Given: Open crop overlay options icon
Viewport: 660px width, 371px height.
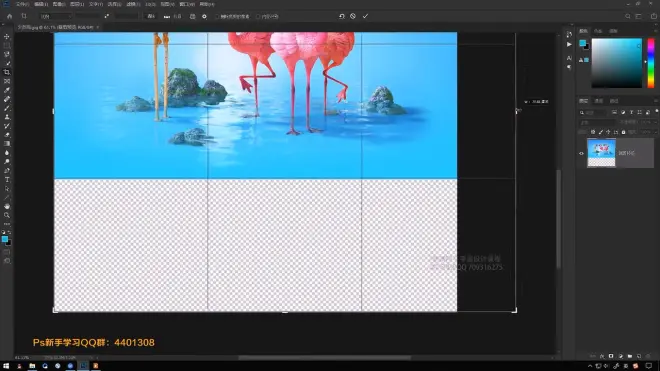Looking at the screenshot, I should click(x=192, y=16).
